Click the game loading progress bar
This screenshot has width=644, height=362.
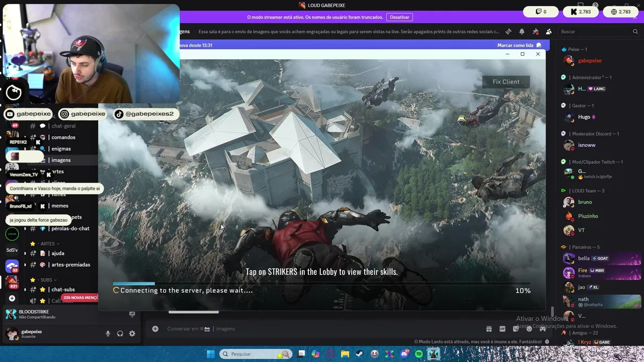tap(321, 284)
